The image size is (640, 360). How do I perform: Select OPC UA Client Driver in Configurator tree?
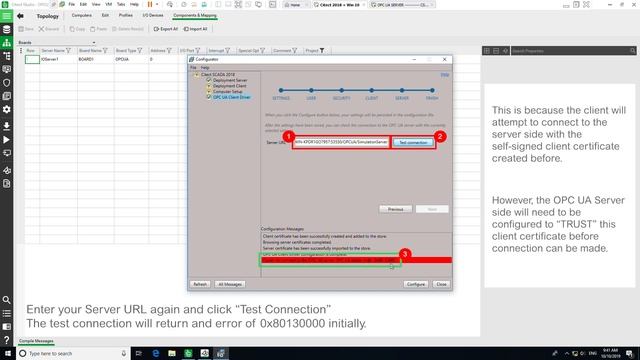pos(231,98)
